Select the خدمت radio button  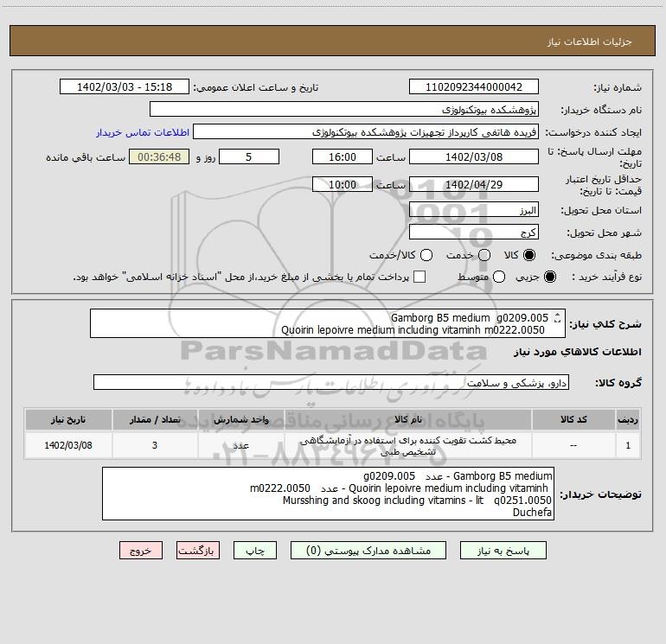[484, 255]
